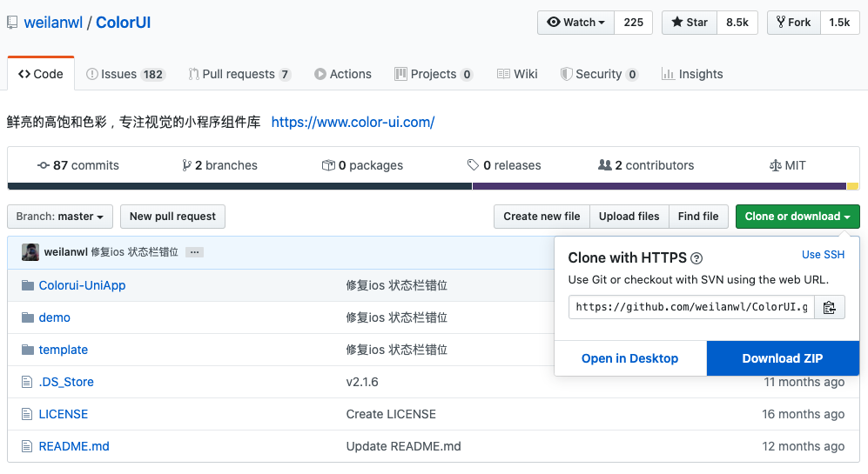This screenshot has width=868, height=474.
Task: View the 2 branches list
Action: point(219,165)
